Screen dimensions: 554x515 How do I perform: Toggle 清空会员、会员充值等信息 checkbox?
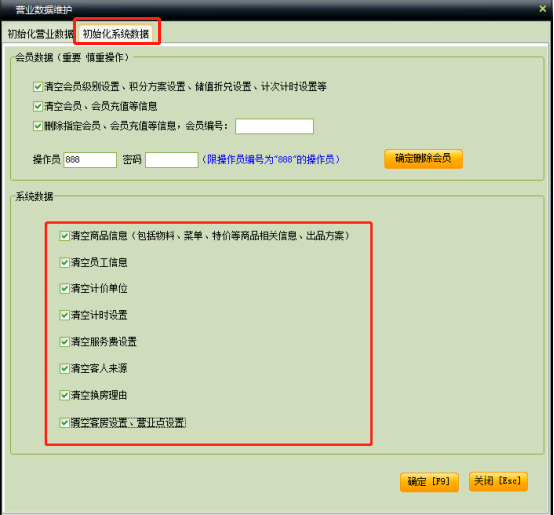[x=38, y=106]
